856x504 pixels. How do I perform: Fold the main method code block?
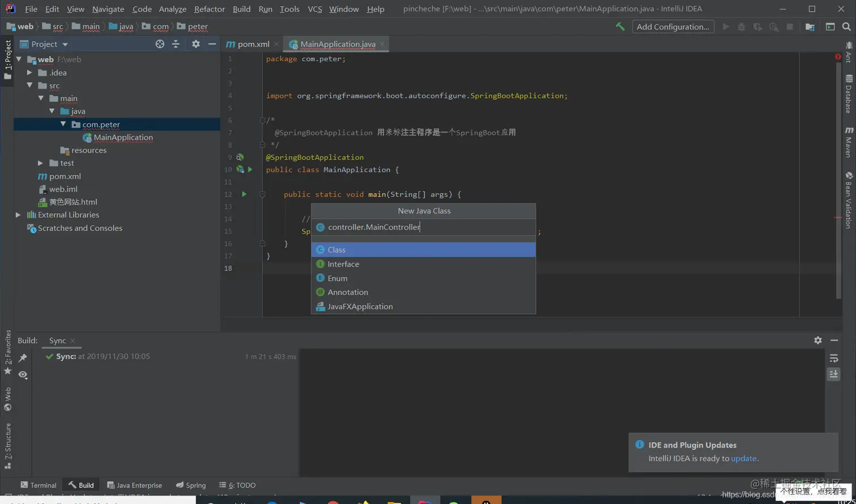point(262,194)
